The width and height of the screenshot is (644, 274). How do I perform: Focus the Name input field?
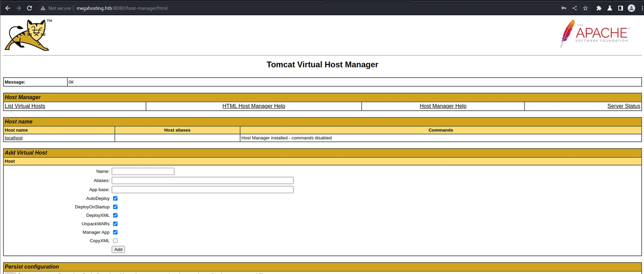[143, 171]
